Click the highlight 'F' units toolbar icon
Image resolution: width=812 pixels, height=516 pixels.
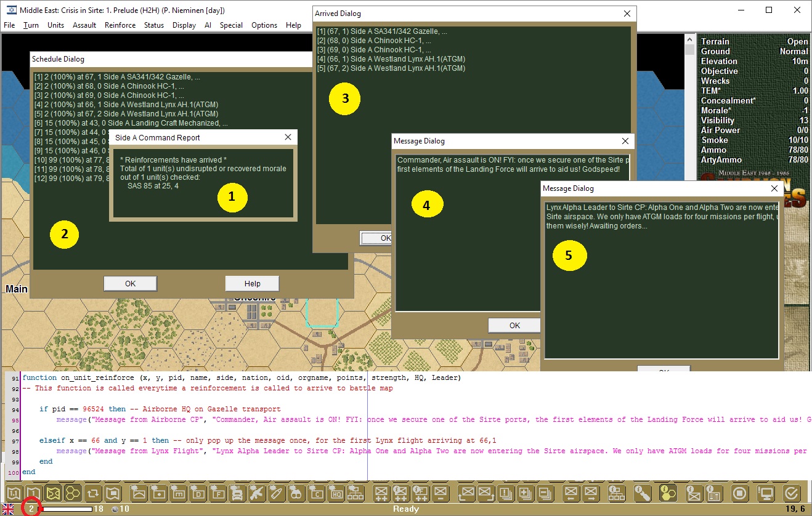coord(218,493)
